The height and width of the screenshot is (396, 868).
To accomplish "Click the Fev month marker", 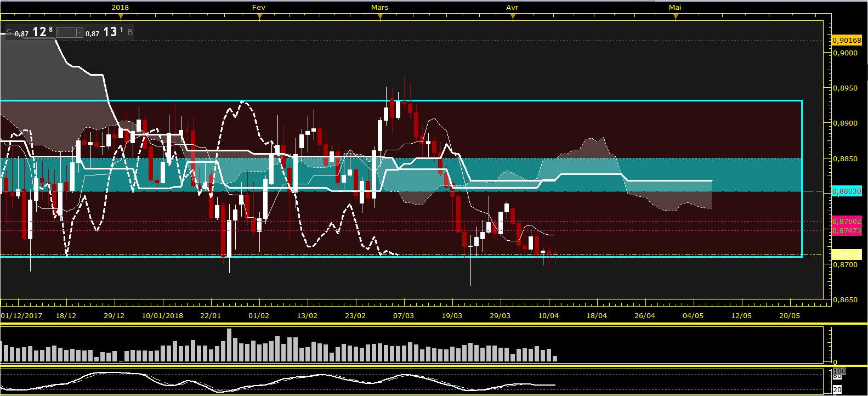I will 259,7.
